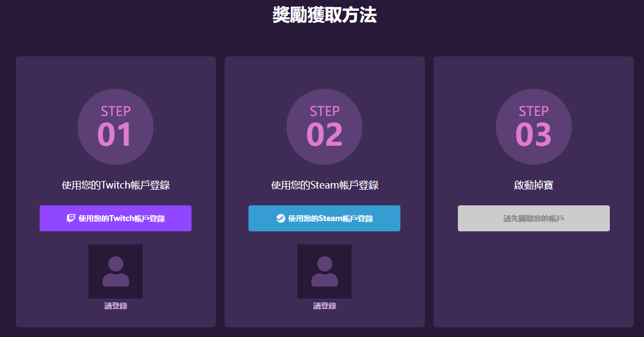Click the word STEP above number 02
Viewport: 644px width, 337px height.
[324, 111]
